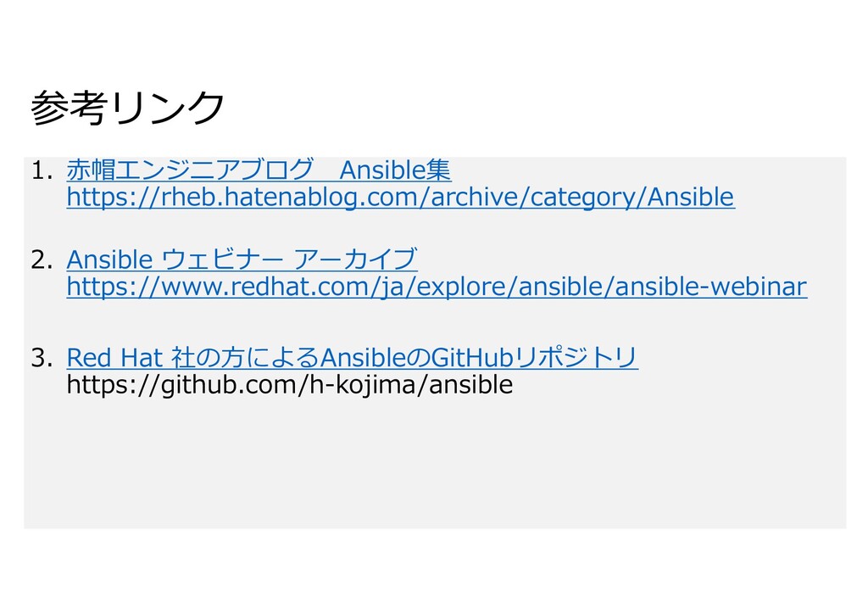Click the category/Ansible part of first URL

tap(632, 197)
